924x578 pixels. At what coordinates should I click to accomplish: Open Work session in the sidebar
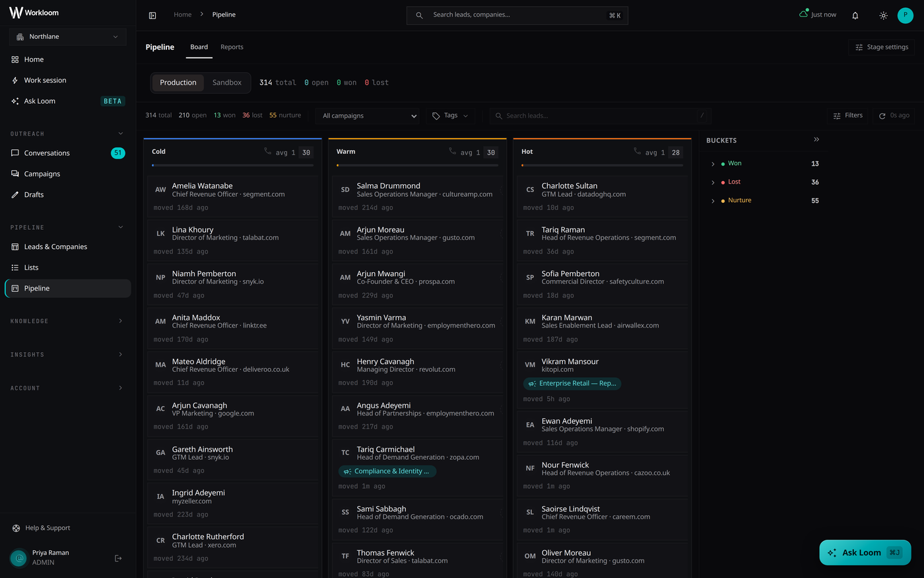tap(68, 80)
